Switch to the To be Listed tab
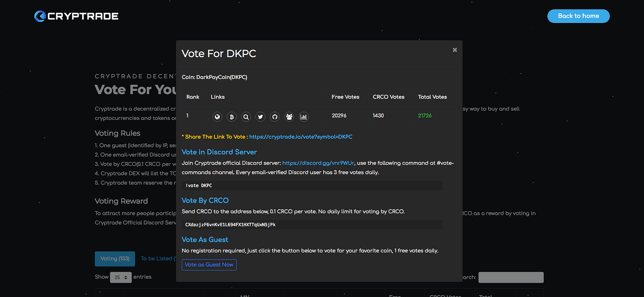 pyautogui.click(x=158, y=259)
